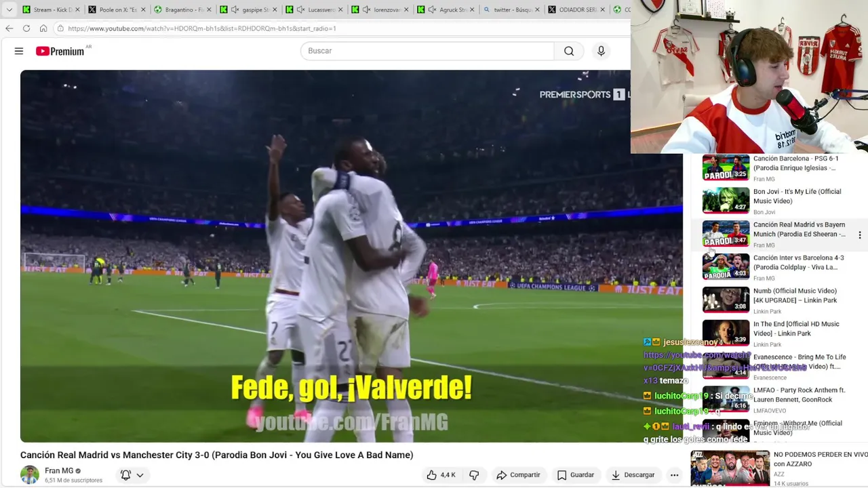Play LMFAO - Party Rock Anthem video

click(x=799, y=394)
